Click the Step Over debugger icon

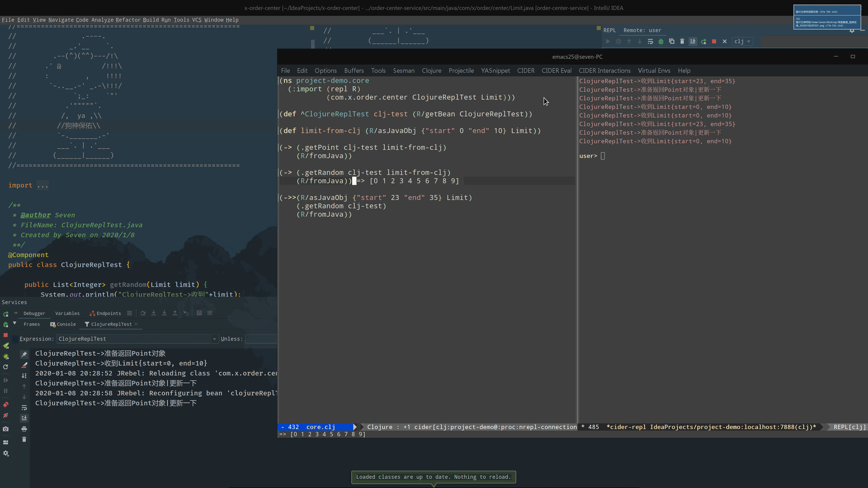pyautogui.click(x=143, y=313)
